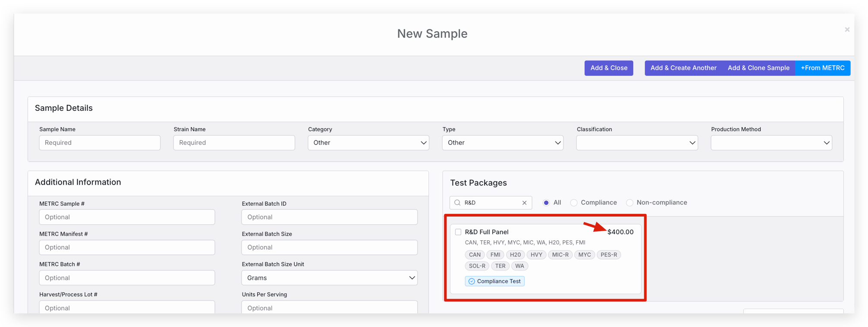Image resolution: width=868 pixels, height=327 pixels.
Task: Open the Type dropdown
Action: 503,143
